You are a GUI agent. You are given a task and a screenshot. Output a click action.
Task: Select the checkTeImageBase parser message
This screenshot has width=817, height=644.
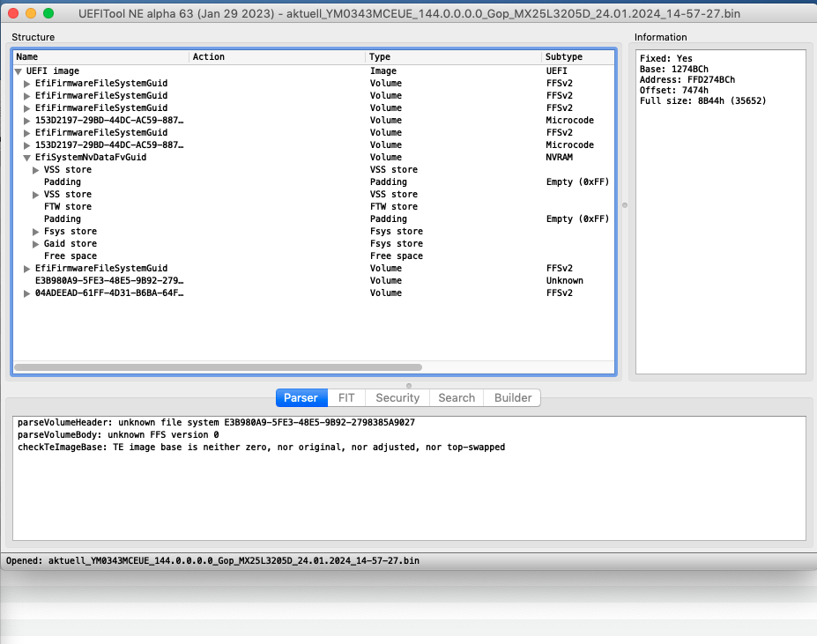261,448
